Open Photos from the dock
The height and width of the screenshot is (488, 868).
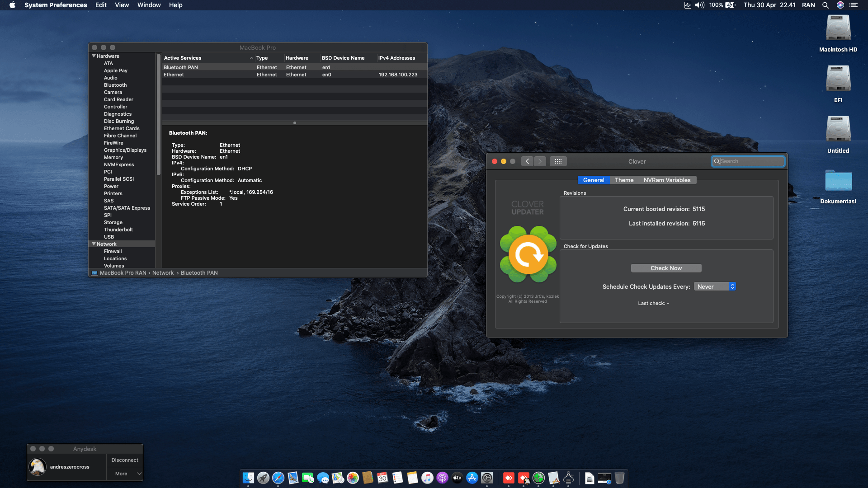(x=353, y=478)
